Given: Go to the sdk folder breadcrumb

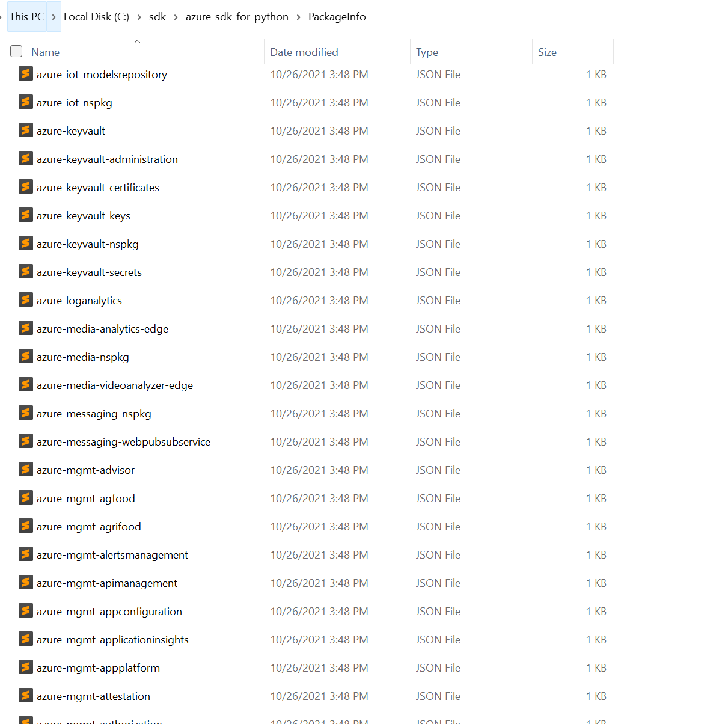Looking at the screenshot, I should click(158, 17).
